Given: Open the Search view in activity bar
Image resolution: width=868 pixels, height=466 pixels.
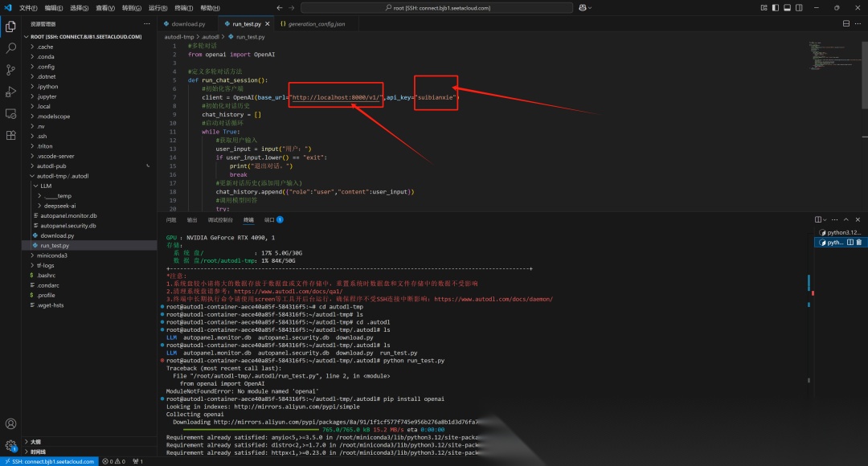Looking at the screenshot, I should tap(10, 48).
